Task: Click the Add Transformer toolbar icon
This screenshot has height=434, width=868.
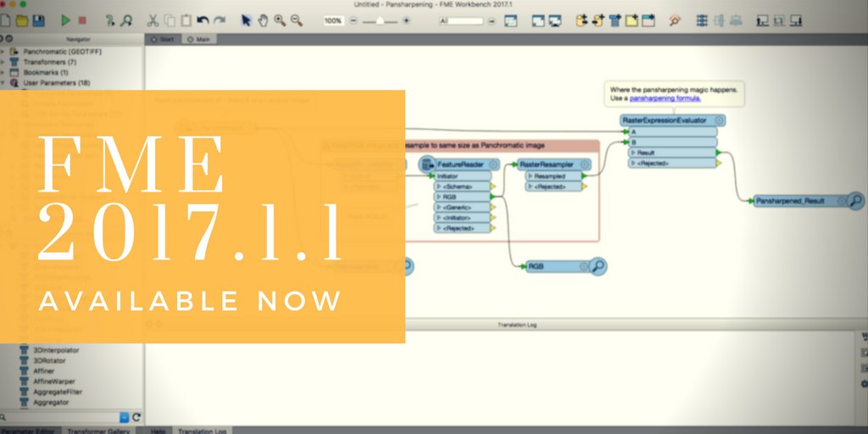Action: tap(615, 21)
